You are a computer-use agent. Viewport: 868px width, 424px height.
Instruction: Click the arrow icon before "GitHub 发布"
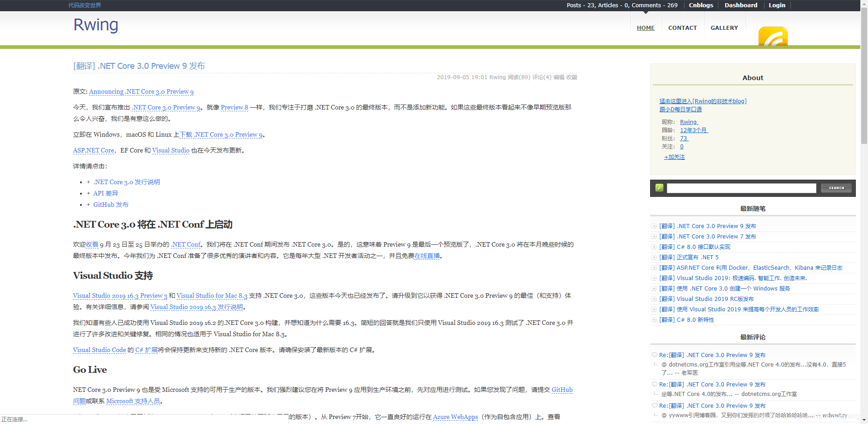pyautogui.click(x=88, y=205)
